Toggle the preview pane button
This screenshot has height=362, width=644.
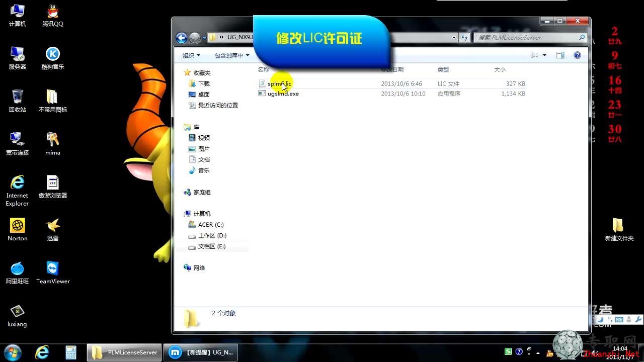(x=560, y=55)
